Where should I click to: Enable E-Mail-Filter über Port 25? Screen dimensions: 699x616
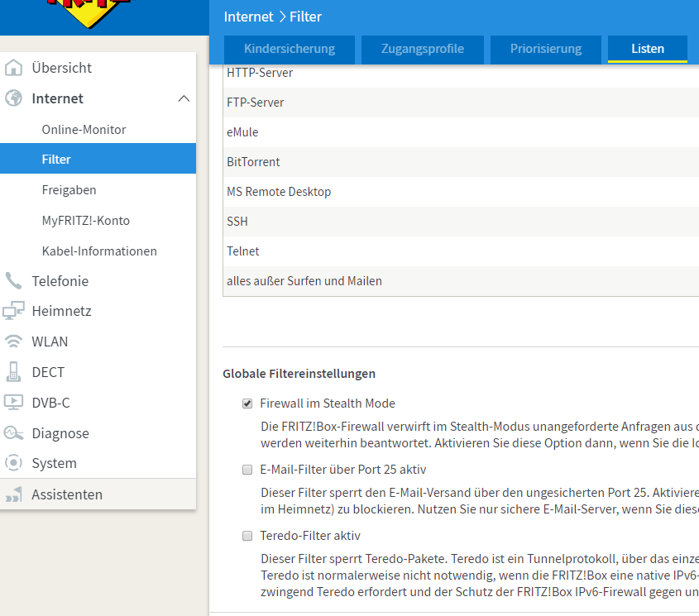coord(247,470)
